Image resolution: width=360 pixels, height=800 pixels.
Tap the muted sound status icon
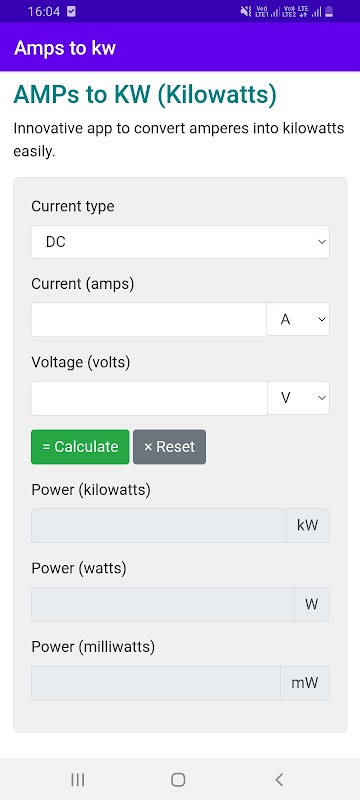246,11
